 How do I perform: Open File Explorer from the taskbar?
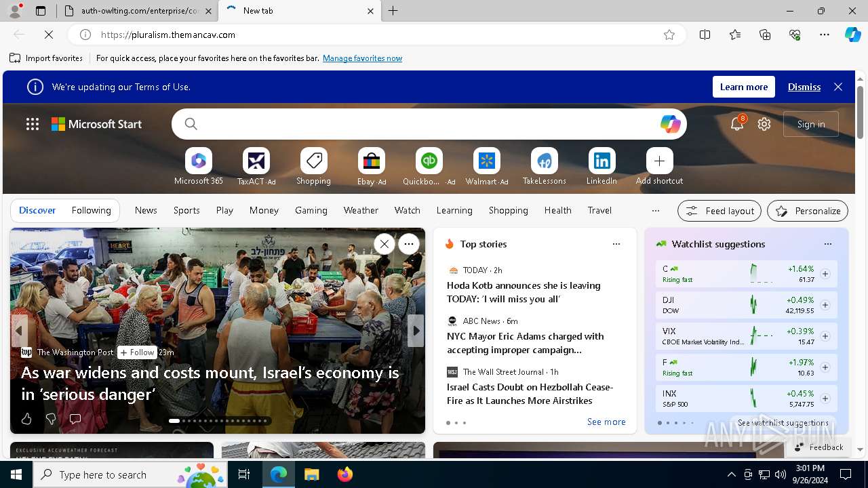[311, 474]
